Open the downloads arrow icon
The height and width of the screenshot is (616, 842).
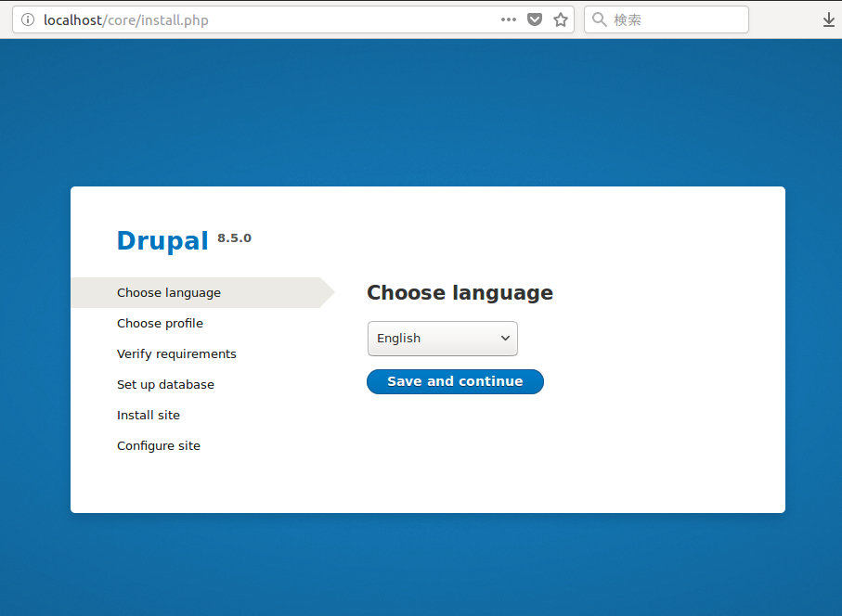(x=829, y=20)
